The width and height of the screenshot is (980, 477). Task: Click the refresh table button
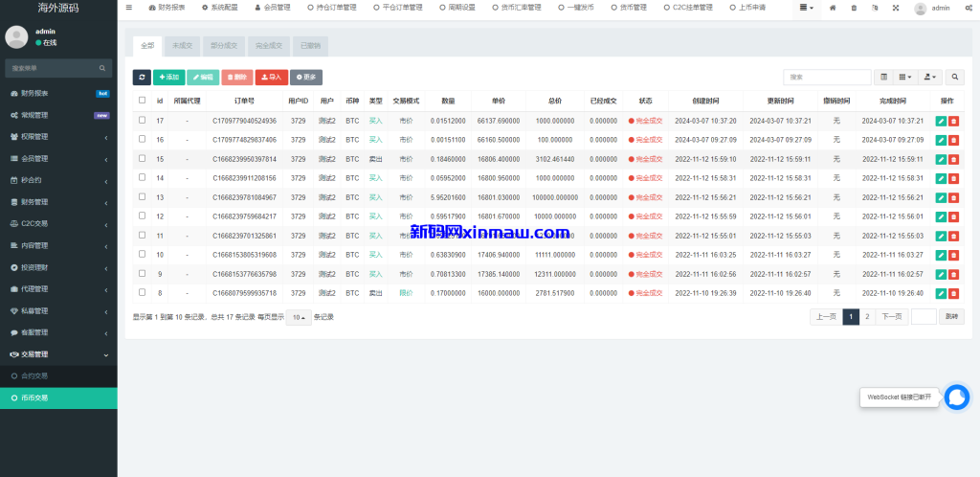[x=142, y=77]
